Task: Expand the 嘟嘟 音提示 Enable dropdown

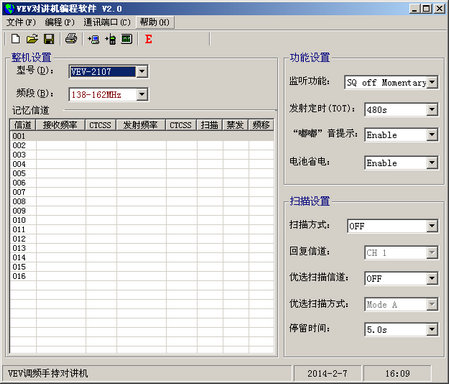Action: tap(432, 135)
